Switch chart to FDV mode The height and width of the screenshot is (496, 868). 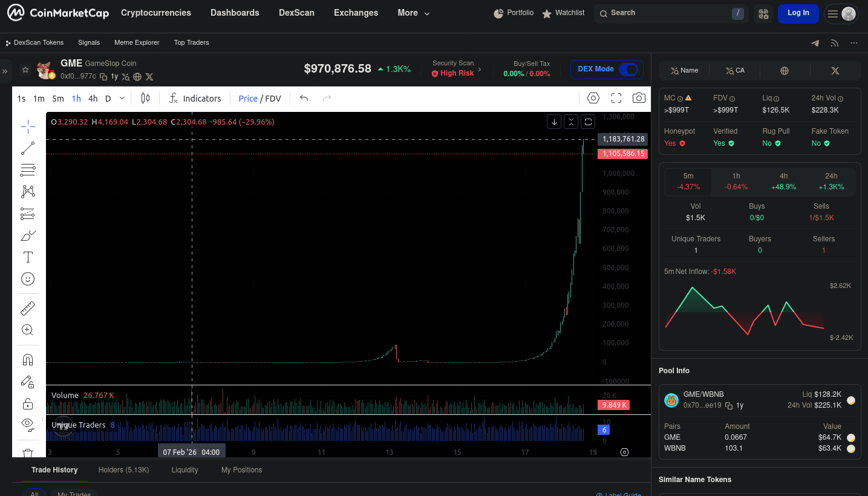273,99
